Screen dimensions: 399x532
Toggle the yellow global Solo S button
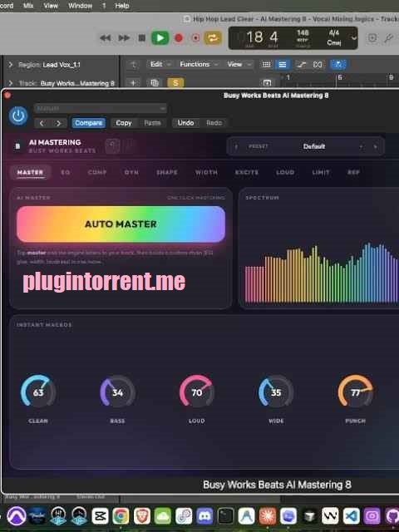pos(175,83)
